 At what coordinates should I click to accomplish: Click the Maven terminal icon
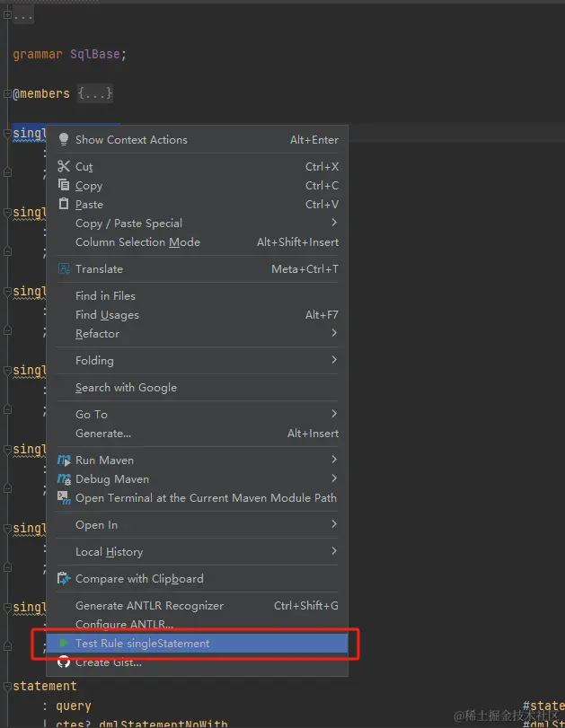tap(64, 497)
